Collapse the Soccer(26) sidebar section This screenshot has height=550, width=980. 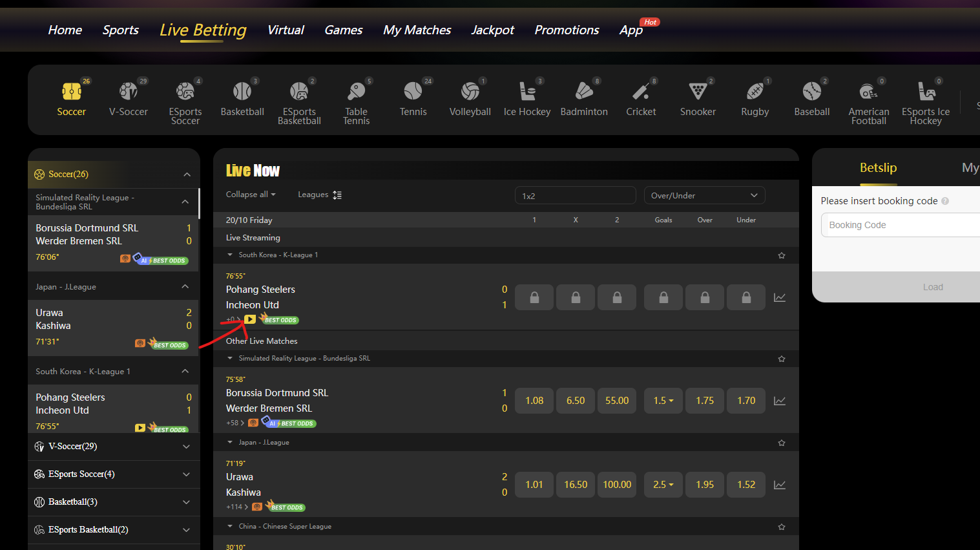point(187,175)
